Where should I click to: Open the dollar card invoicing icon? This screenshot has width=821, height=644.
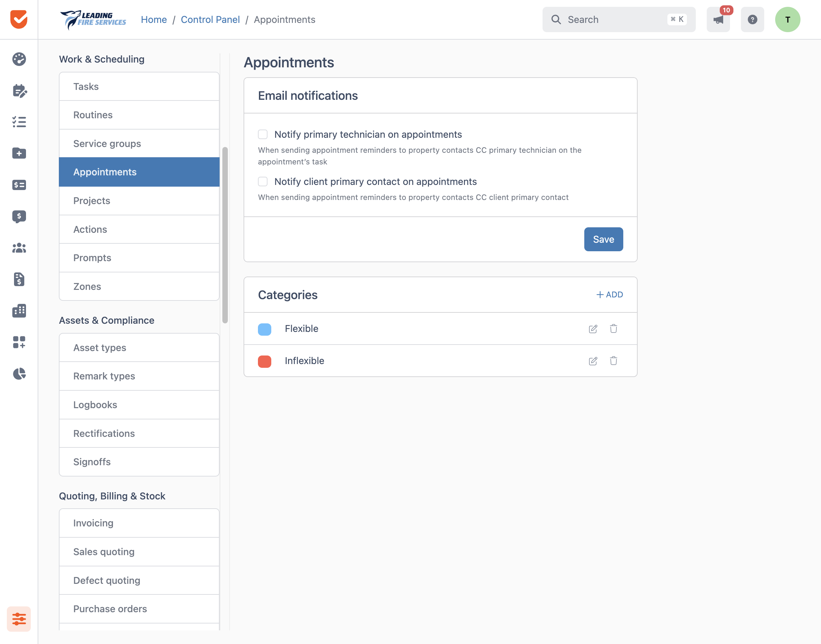point(19,185)
